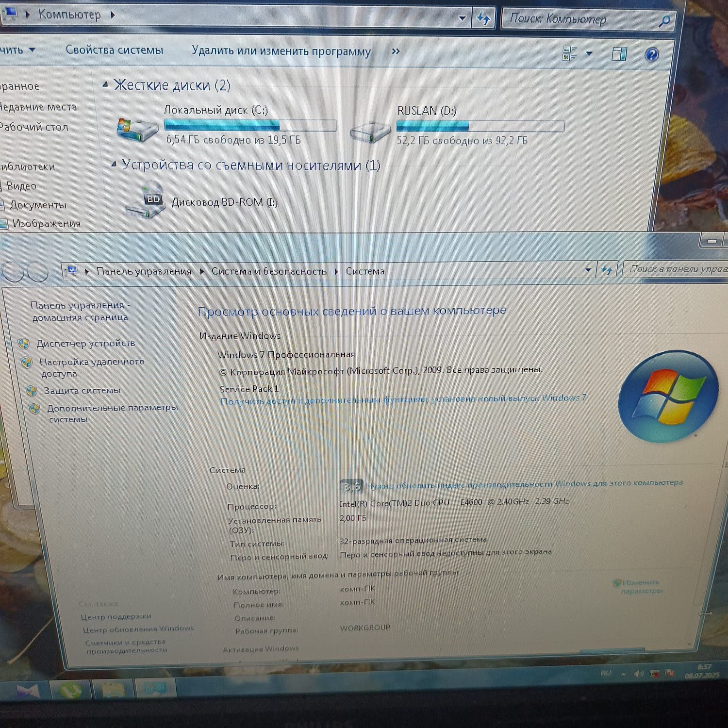Click the network icon in system tray
This screenshot has height=728, width=728.
pyautogui.click(x=654, y=673)
